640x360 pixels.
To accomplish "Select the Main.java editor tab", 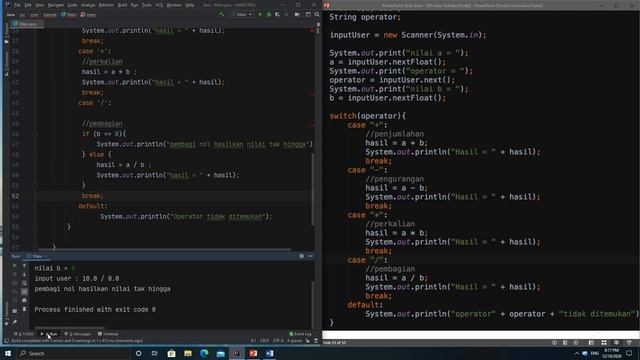I will click(x=28, y=24).
